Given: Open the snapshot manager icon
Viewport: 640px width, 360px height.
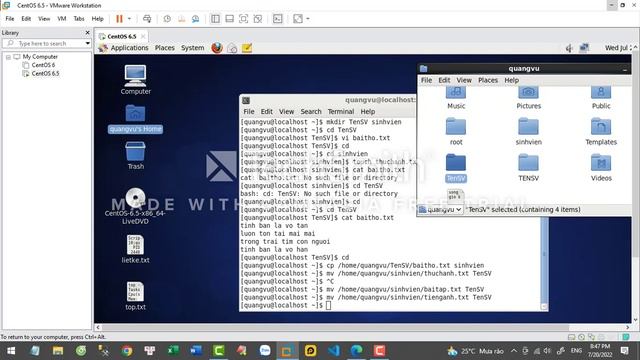Looking at the screenshot, I should (x=196, y=19).
